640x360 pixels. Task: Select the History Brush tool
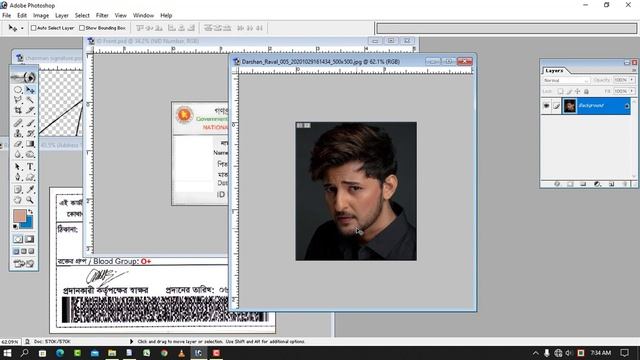(x=30, y=133)
